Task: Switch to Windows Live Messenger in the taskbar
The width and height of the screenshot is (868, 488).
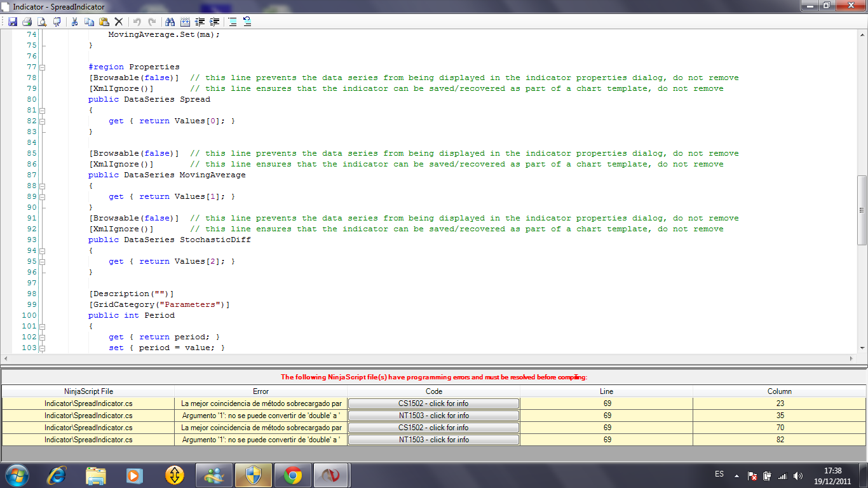Action: (x=214, y=475)
